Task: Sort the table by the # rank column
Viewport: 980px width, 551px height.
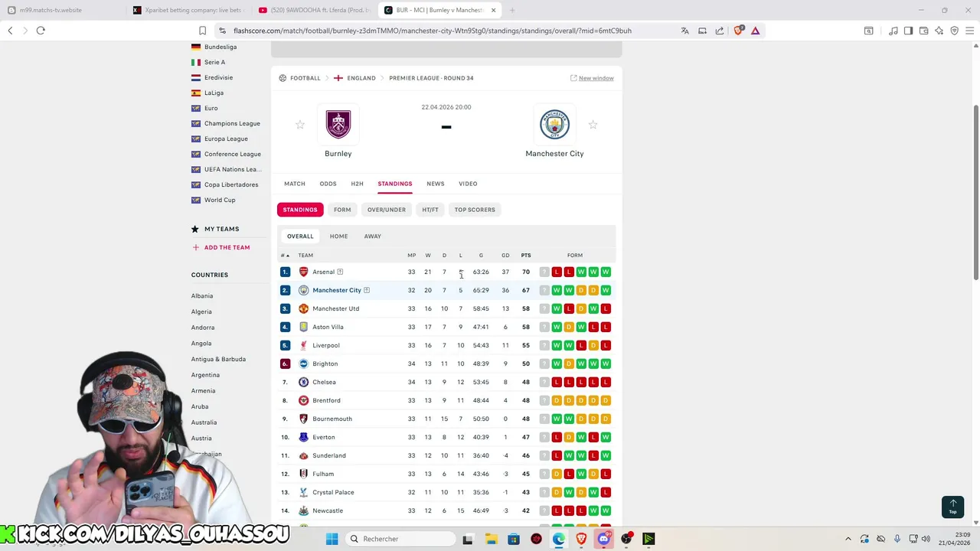Action: point(285,256)
